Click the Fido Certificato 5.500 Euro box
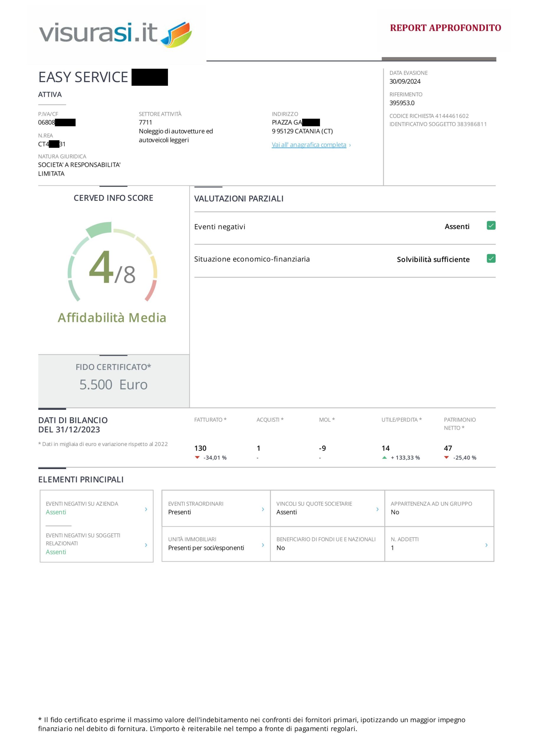The height and width of the screenshot is (756, 534). tap(114, 381)
